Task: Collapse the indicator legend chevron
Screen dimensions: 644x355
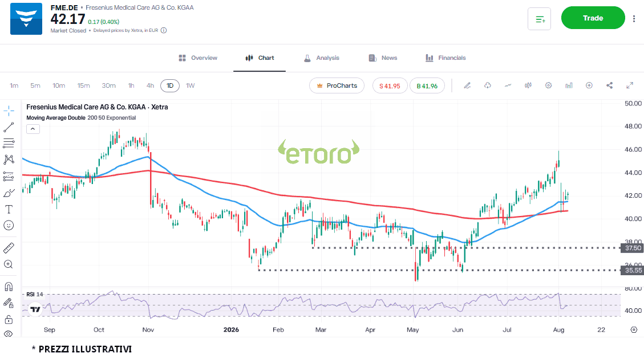Action: [x=33, y=129]
